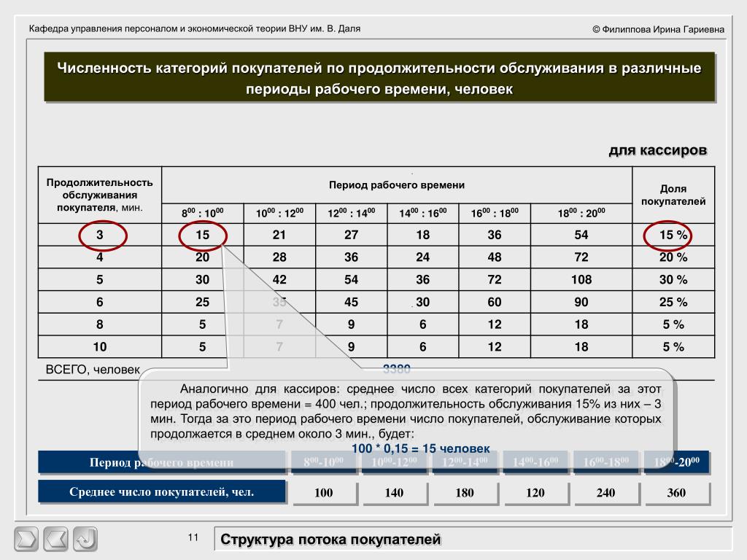Select cell '27' in the 3-minute row
747x560 pixels.
351,235
